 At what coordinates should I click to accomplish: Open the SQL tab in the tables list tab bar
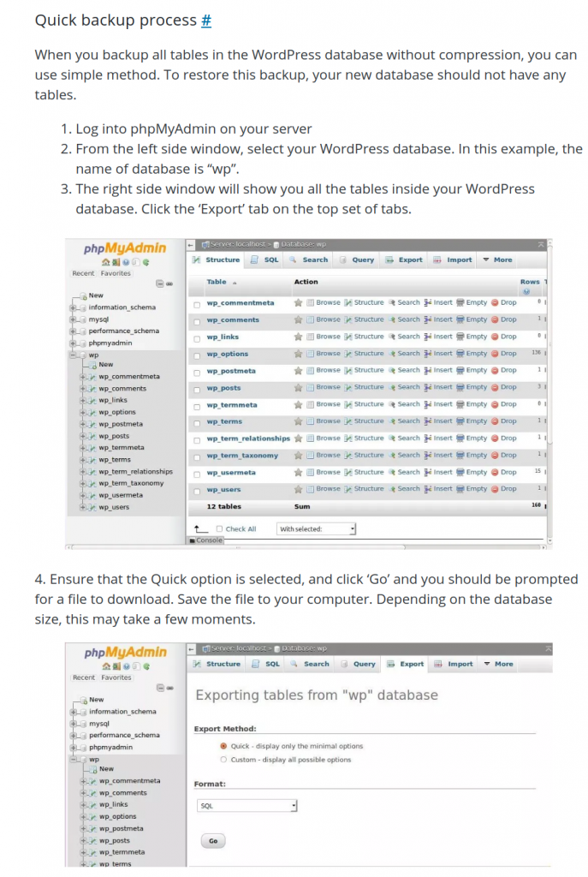tap(265, 260)
